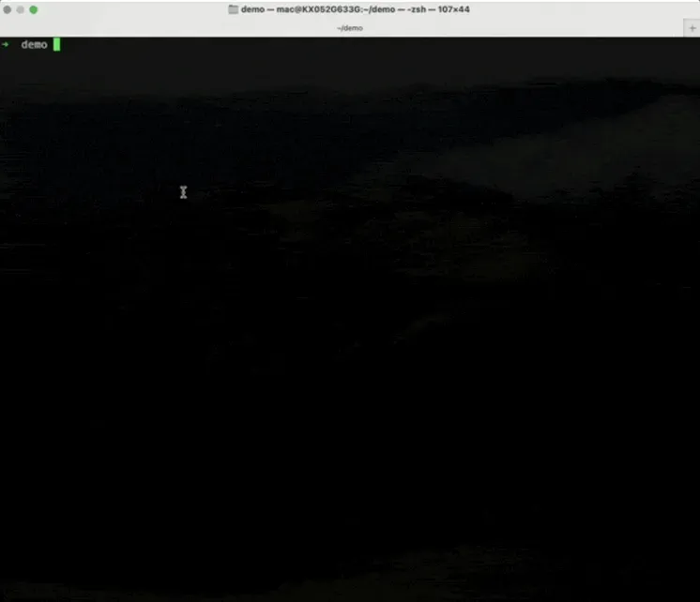Click the '107x44' size text in title

tap(453, 9)
